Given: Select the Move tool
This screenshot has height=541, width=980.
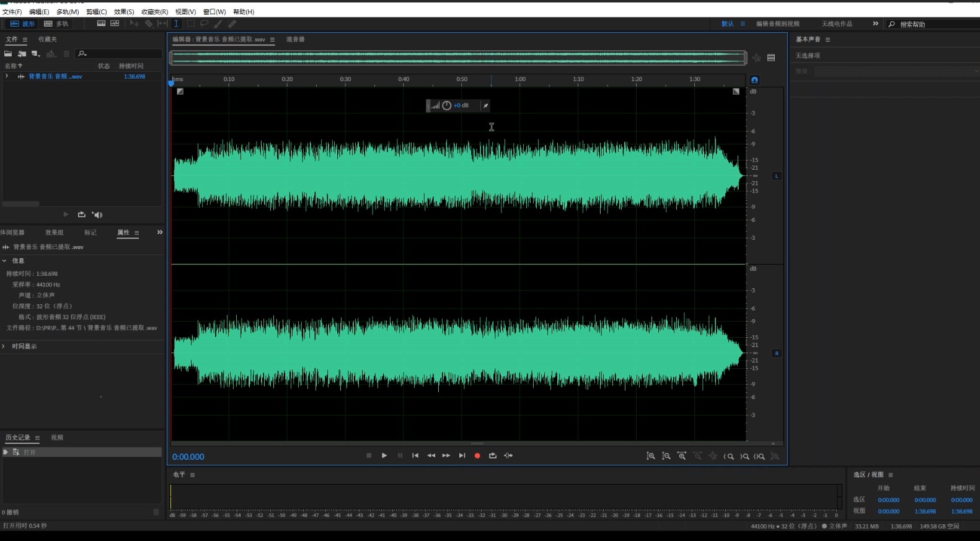Looking at the screenshot, I should click(x=134, y=24).
